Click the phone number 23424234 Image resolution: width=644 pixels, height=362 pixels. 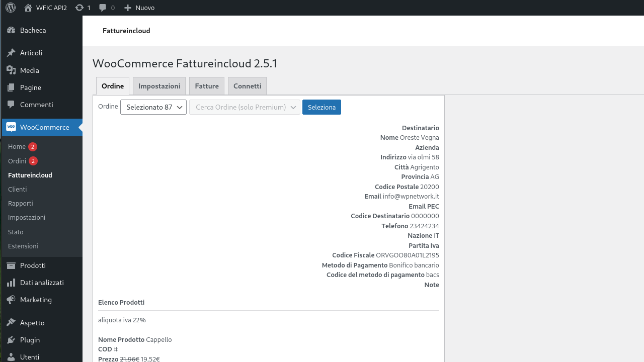coord(424,226)
